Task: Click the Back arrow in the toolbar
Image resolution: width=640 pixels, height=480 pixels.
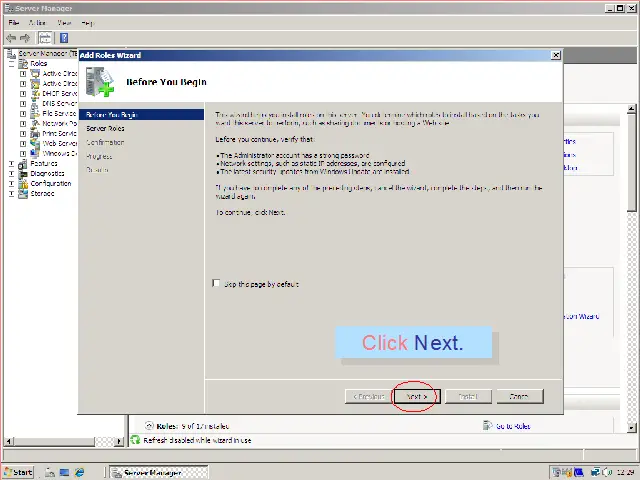Action: coord(11,38)
